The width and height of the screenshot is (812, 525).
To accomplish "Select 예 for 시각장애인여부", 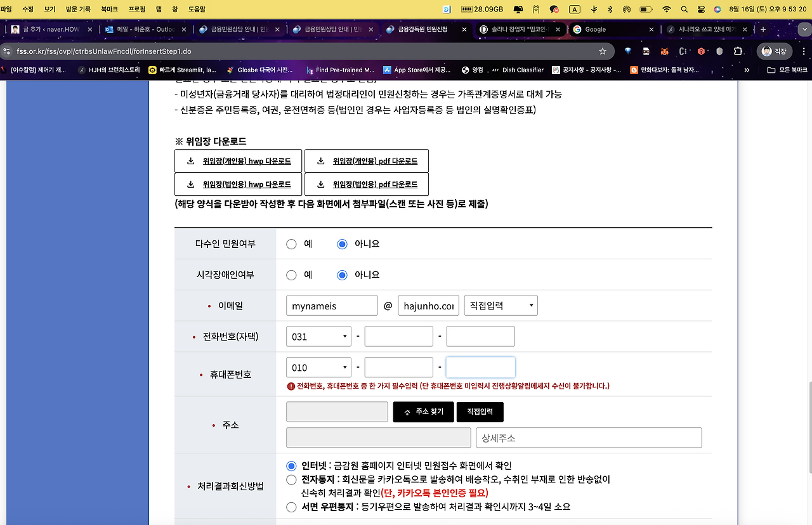I will [291, 275].
